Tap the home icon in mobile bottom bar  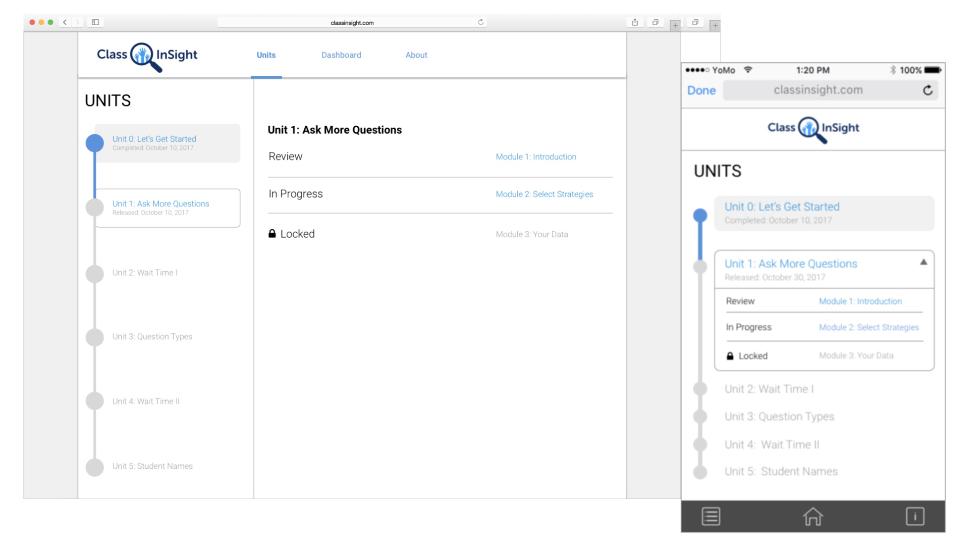813,517
